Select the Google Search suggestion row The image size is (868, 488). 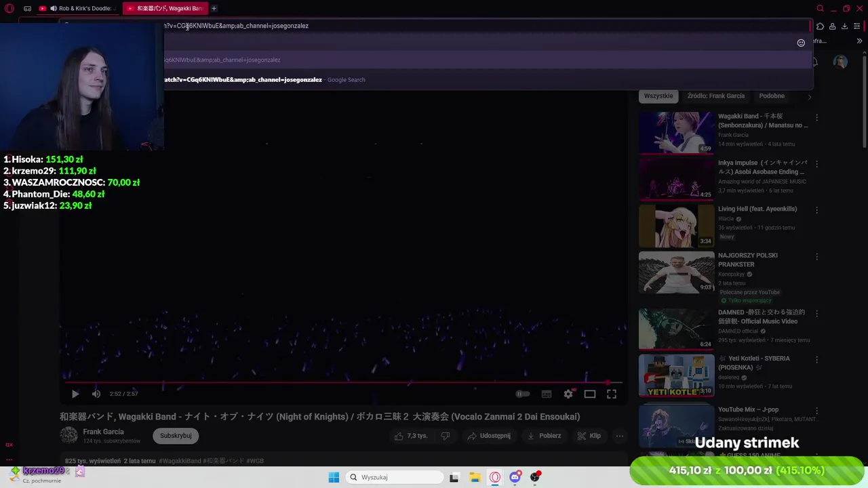click(488, 79)
